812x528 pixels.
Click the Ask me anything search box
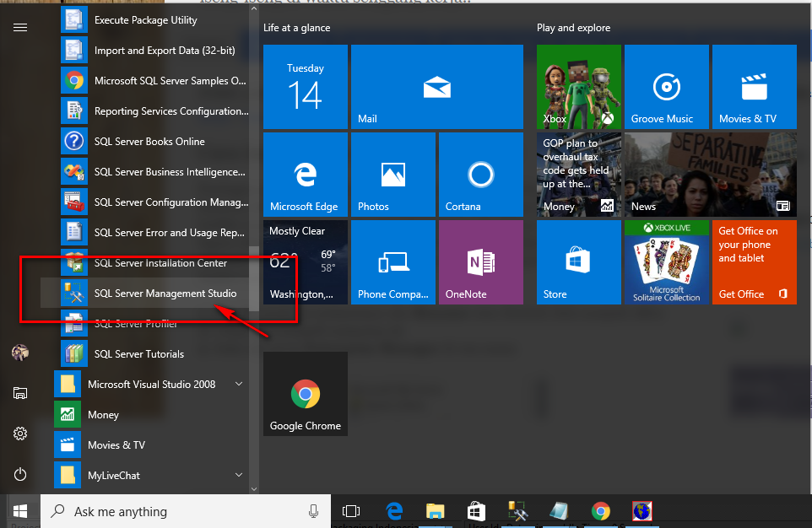click(x=186, y=511)
